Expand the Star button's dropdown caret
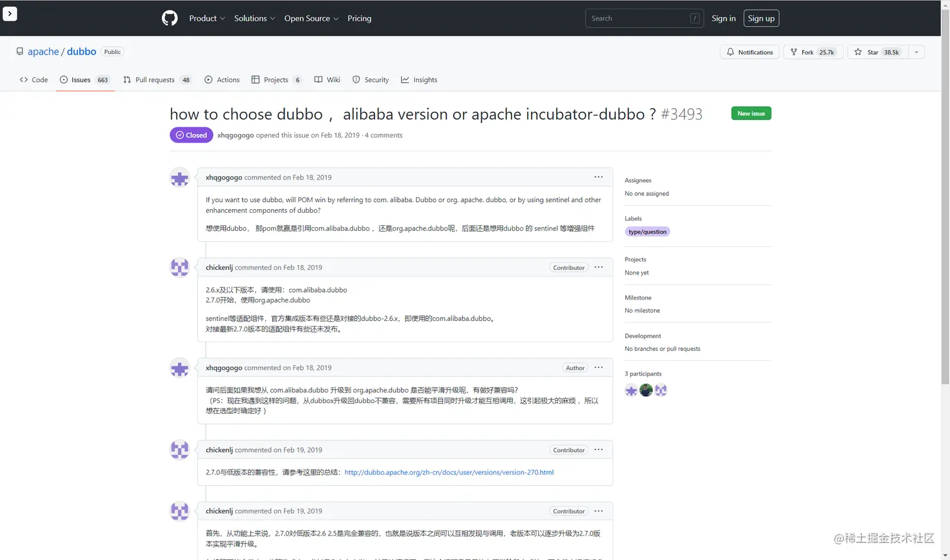This screenshot has width=950, height=560. point(917,51)
